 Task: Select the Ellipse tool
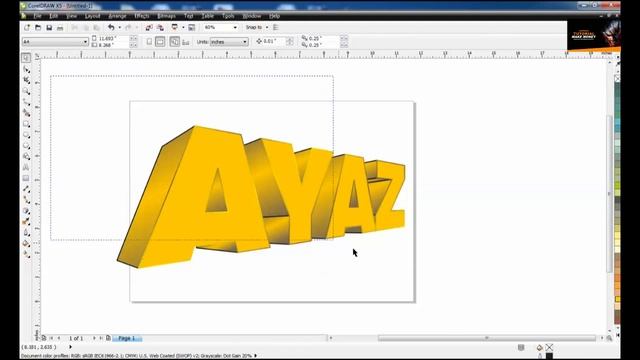click(26, 135)
